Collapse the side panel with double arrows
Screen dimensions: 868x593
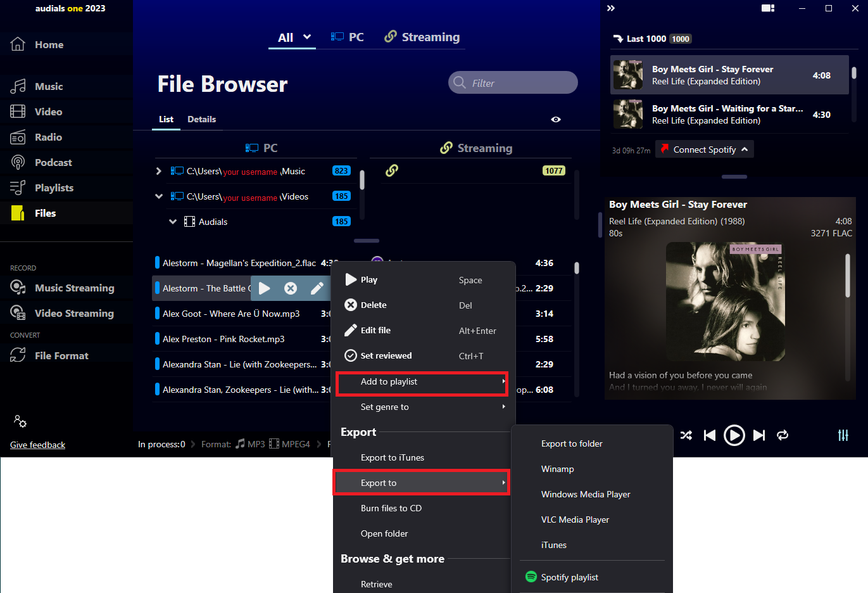pos(611,8)
